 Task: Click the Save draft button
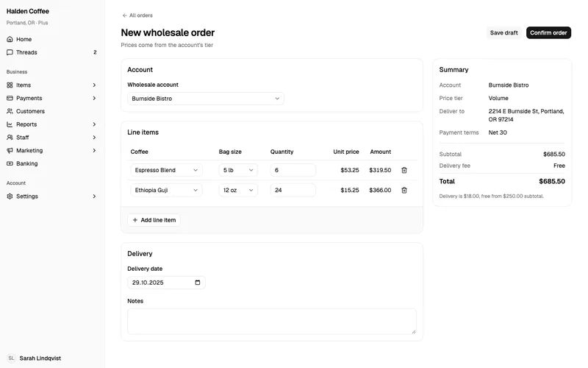pos(503,32)
